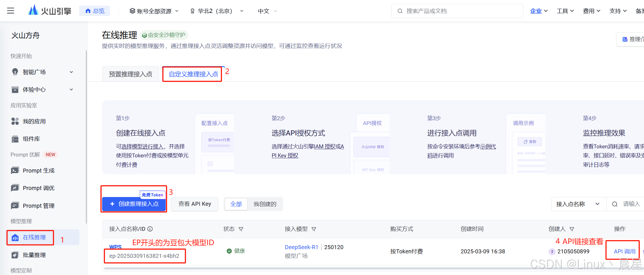Open the 创建人 column filter icon
The height and width of the screenshot is (275, 644).
[x=572, y=229]
